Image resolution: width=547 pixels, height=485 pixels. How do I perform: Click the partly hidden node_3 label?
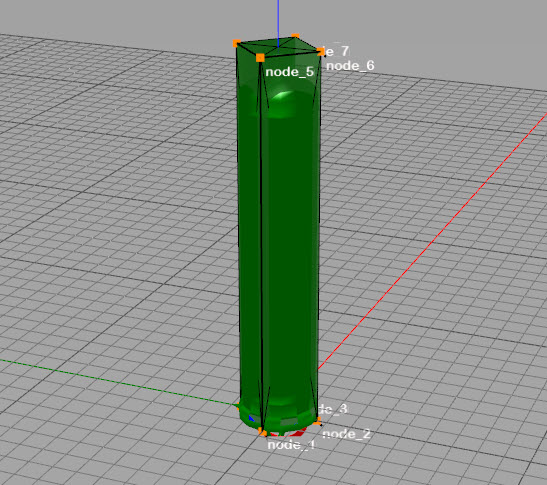coord(333,409)
